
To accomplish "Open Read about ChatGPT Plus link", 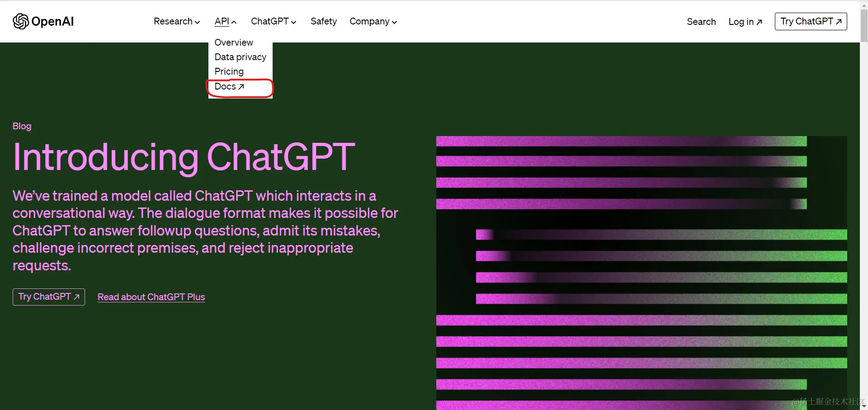I will tap(151, 297).
